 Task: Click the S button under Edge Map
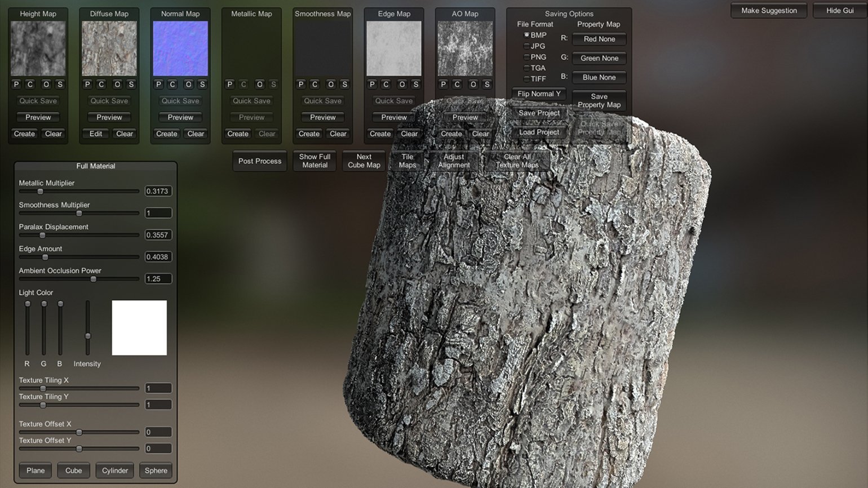(x=416, y=85)
